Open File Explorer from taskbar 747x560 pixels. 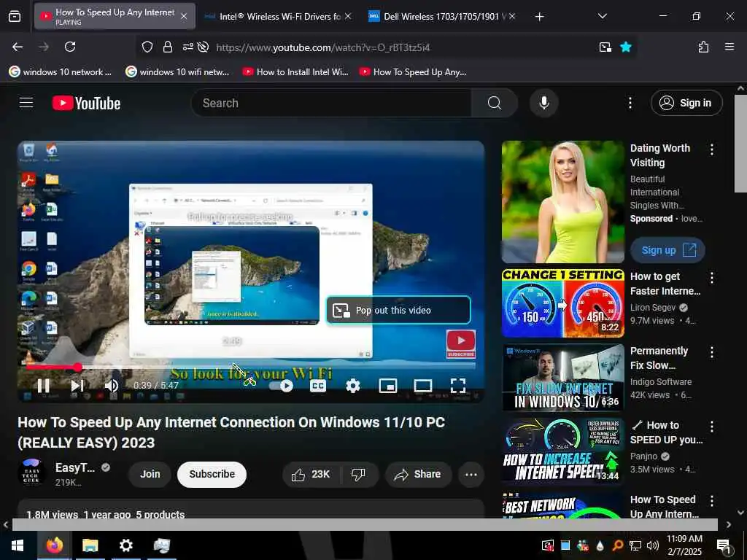click(x=90, y=545)
